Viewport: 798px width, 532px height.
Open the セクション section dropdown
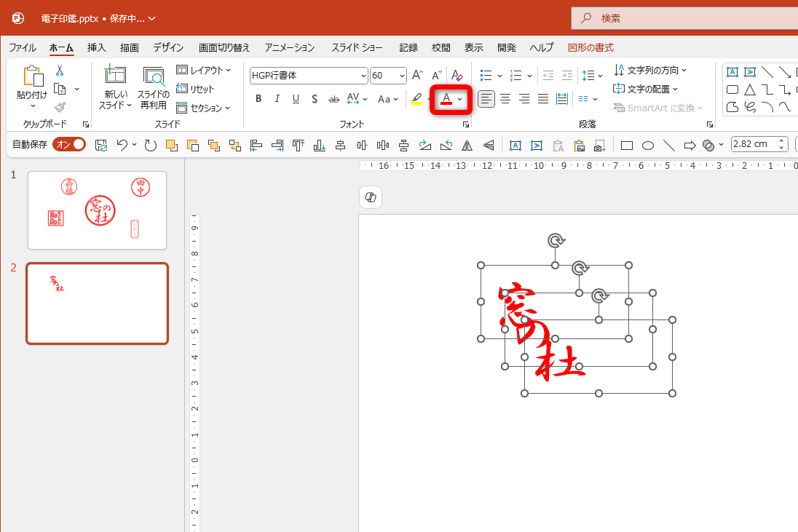(204, 108)
